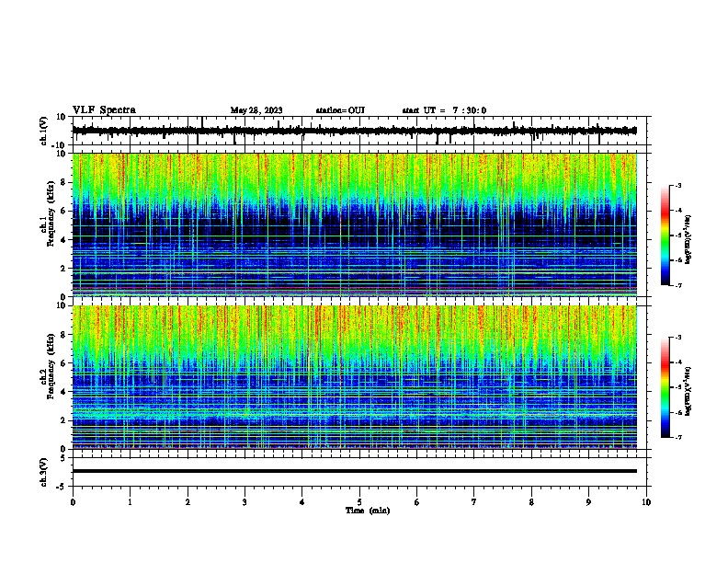The image size is (728, 563).
Task: Click the ch.2 colorbar log(PSD) units label
Action: (x=688, y=392)
